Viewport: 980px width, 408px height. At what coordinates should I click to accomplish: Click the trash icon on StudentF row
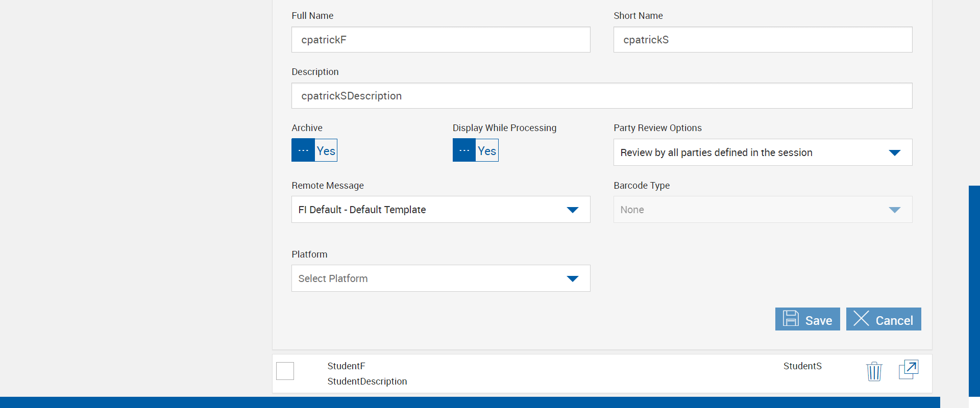874,371
